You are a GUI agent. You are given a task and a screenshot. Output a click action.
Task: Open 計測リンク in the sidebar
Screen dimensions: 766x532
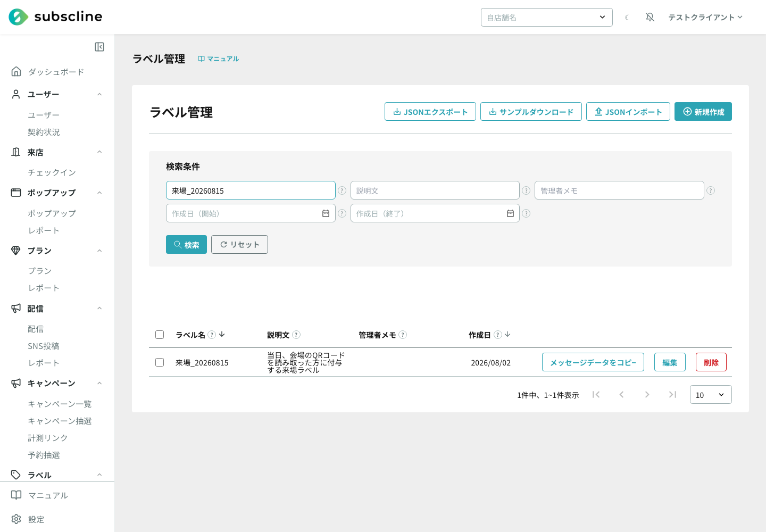[x=48, y=438]
